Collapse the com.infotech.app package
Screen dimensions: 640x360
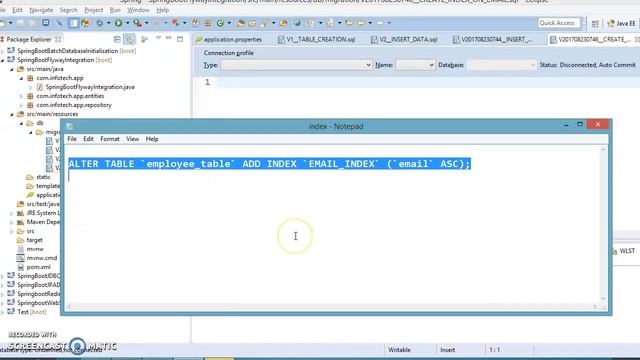[22, 78]
